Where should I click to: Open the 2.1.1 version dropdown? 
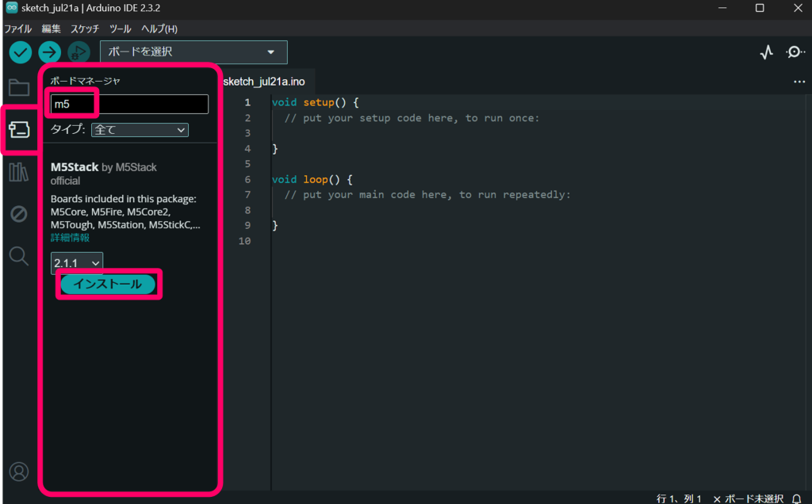point(77,263)
